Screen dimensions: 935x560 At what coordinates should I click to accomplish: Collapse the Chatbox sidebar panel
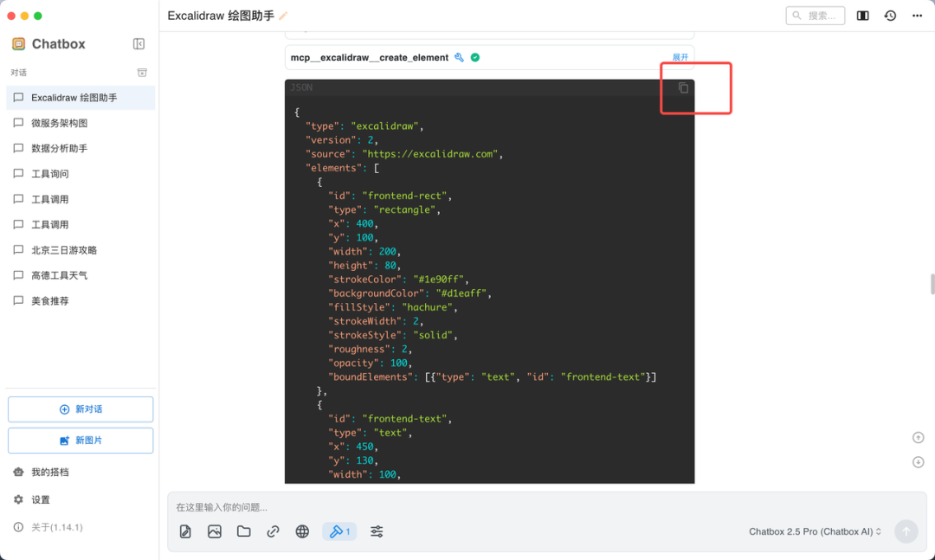(x=139, y=44)
